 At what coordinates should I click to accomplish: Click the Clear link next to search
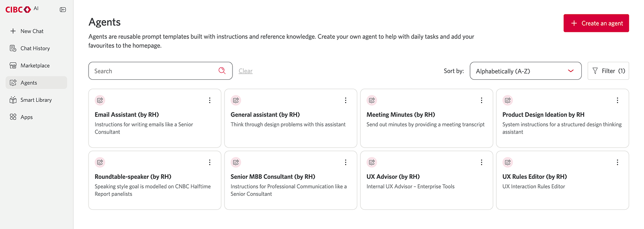point(246,71)
